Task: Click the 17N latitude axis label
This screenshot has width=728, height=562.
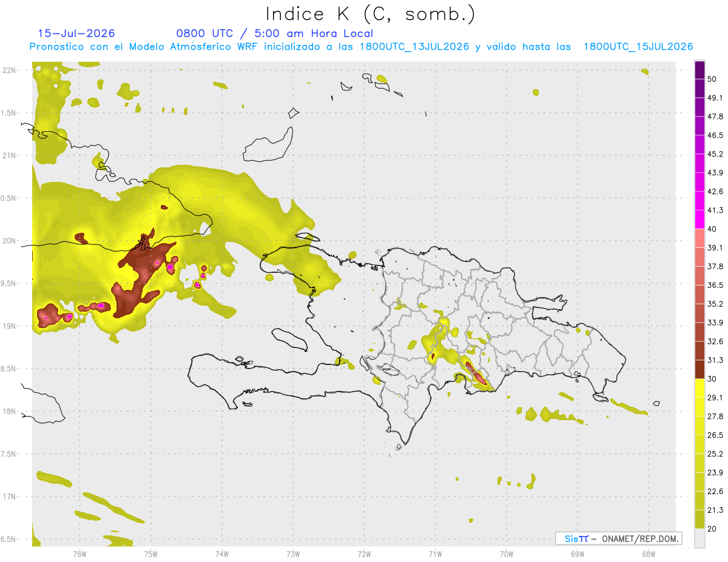Action: point(10,497)
